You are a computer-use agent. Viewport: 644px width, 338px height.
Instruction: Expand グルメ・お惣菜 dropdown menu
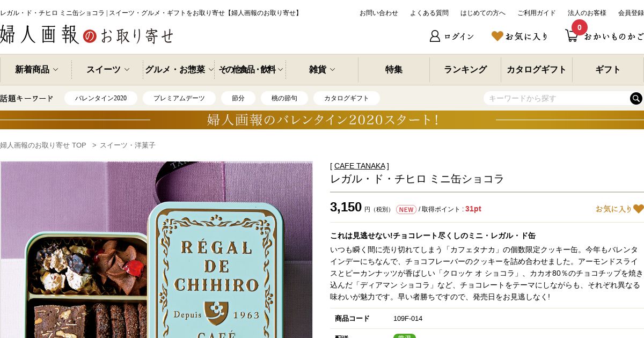(179, 69)
